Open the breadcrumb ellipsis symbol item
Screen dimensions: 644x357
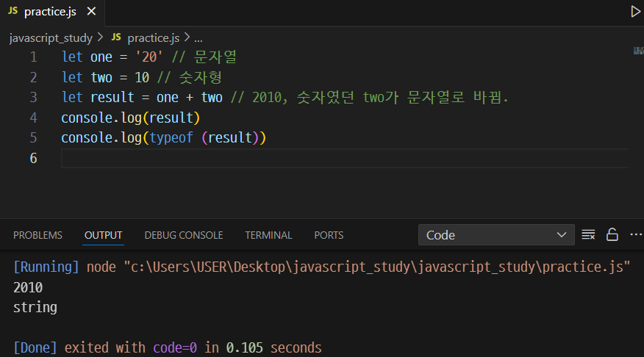tap(198, 38)
